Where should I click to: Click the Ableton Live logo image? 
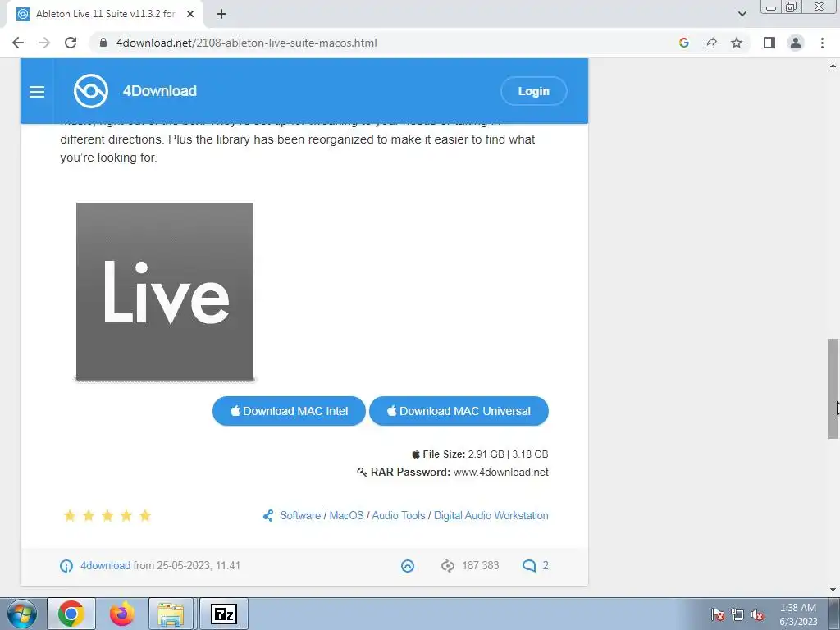pos(165,291)
